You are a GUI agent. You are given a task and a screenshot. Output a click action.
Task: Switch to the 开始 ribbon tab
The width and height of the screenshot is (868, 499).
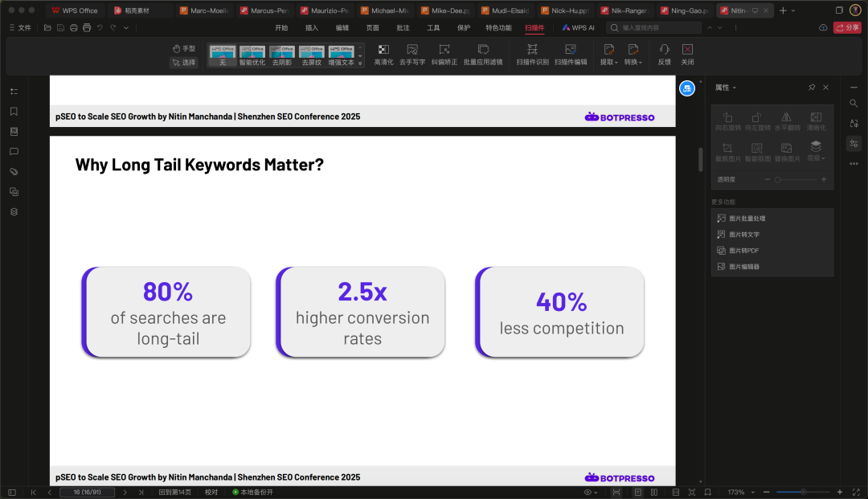coord(282,27)
